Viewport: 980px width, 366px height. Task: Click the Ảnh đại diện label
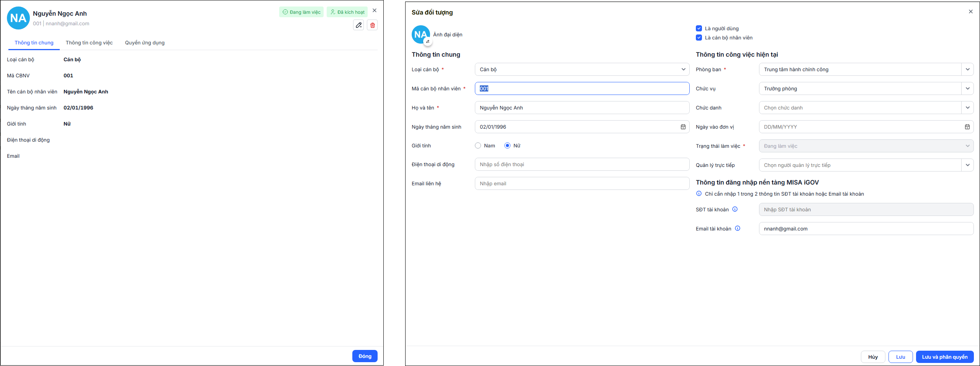point(448,35)
